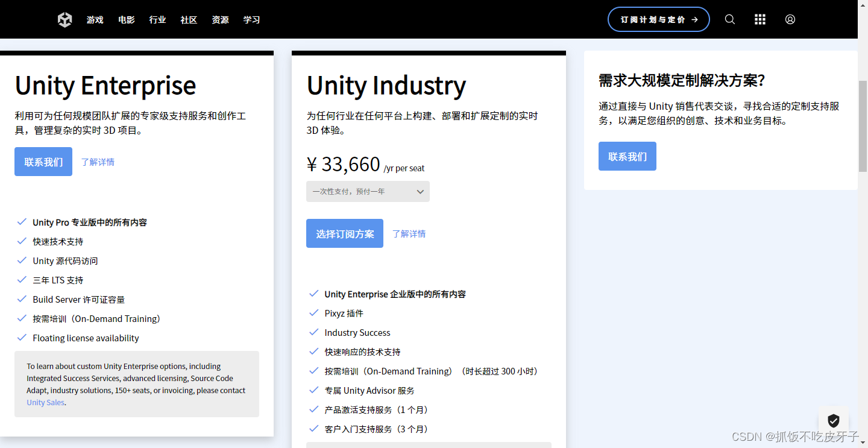
Task: Click '快速技术支持' feature text
Action: (x=58, y=241)
